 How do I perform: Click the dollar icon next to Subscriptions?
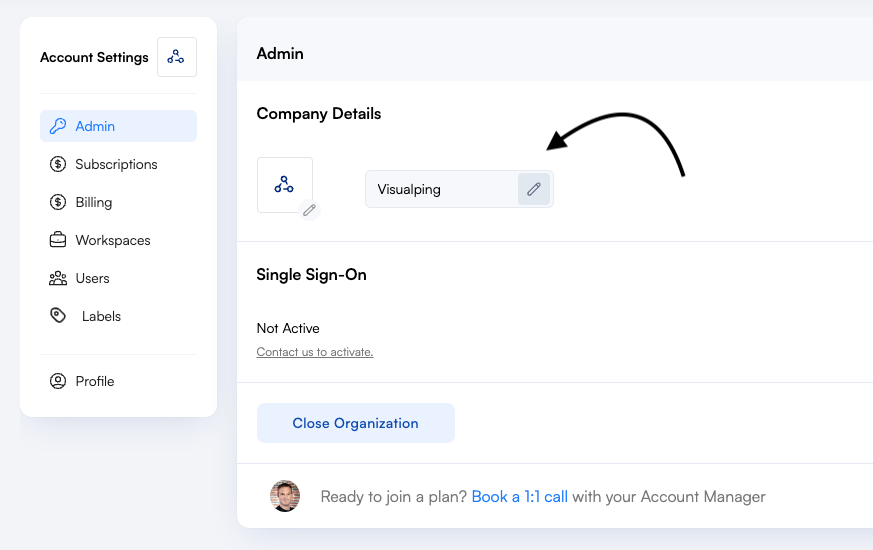point(58,164)
